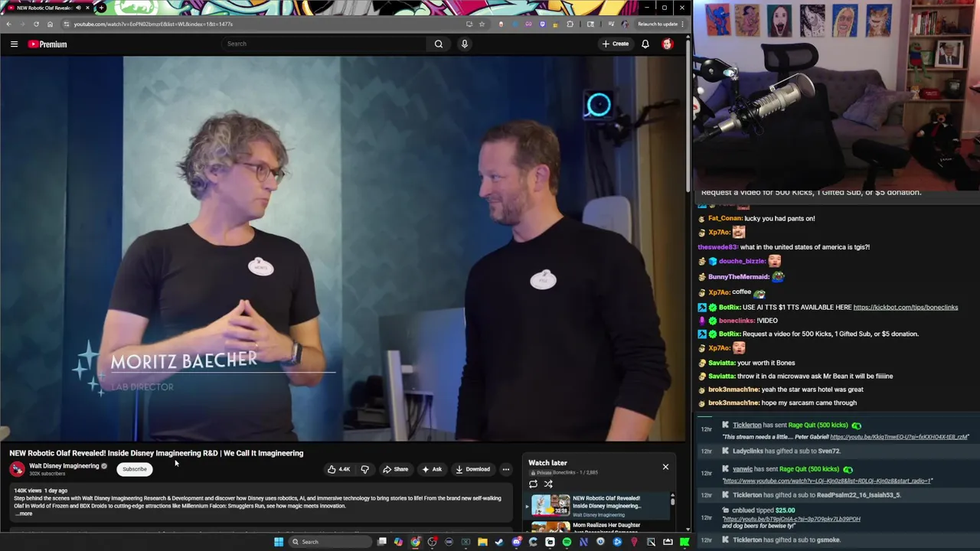Open Ticklerton's youtu.be Peter Gabriel link
Screen dimensions: 980x551
pos(899,437)
